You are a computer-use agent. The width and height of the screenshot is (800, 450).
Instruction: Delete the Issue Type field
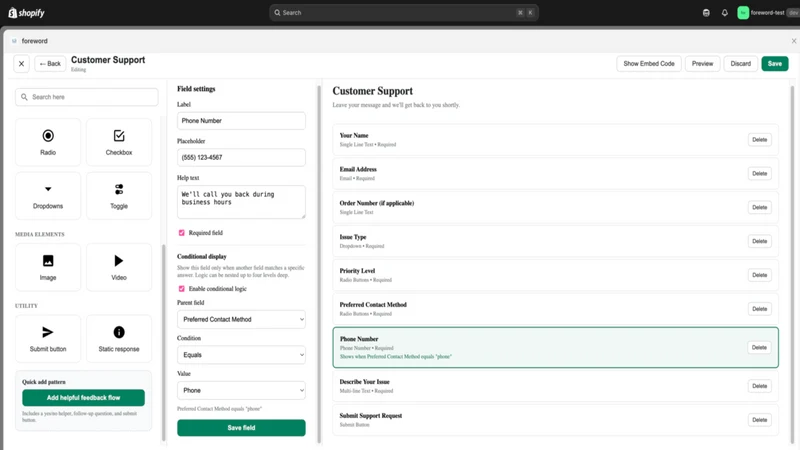click(759, 241)
